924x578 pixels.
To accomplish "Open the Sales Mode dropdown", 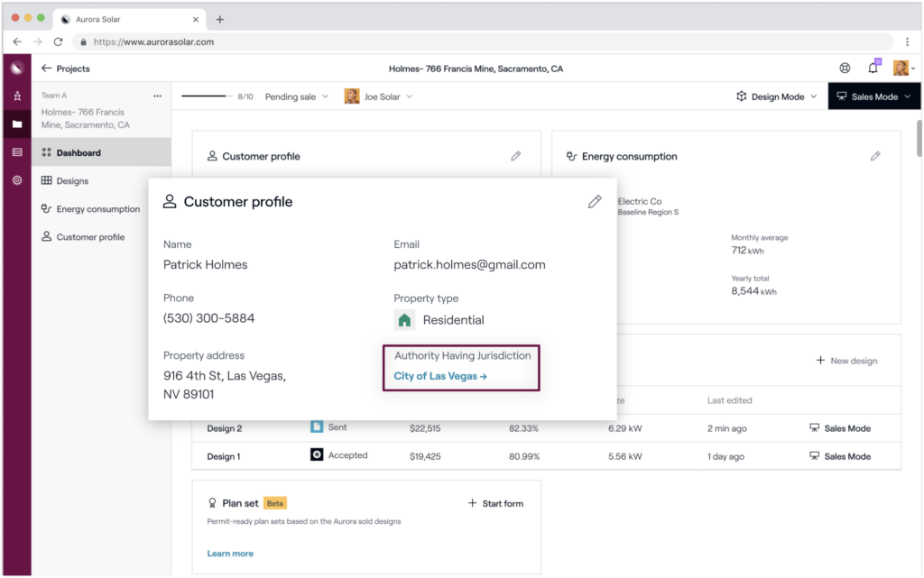I will (874, 96).
